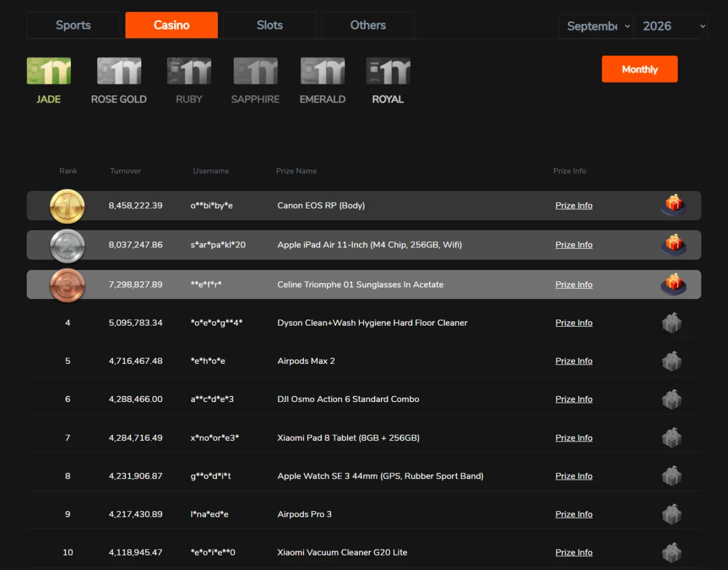Click the Prize Info column header

570,171
